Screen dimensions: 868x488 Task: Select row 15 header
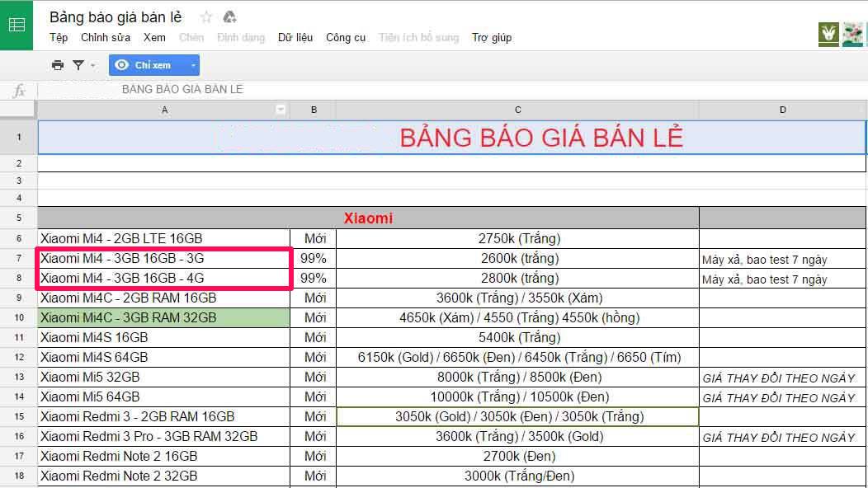[x=18, y=416]
